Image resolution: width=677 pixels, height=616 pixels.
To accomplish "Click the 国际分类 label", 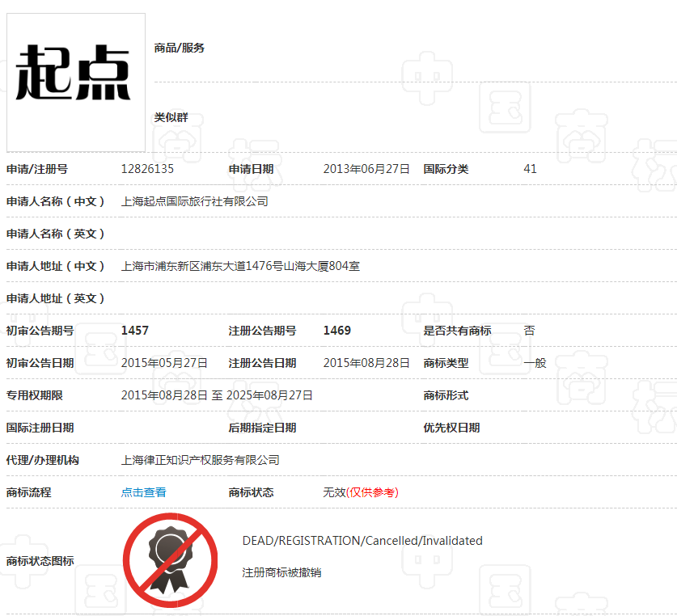I will (x=446, y=169).
